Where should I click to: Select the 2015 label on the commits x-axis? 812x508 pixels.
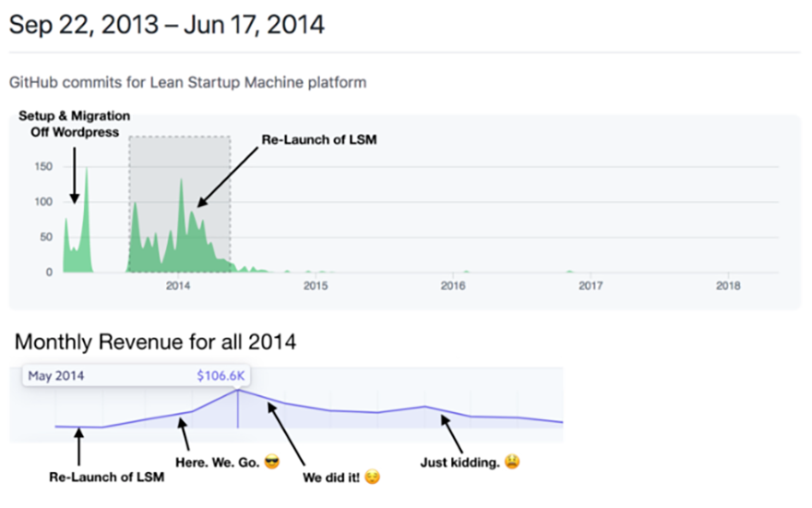pyautogui.click(x=316, y=286)
